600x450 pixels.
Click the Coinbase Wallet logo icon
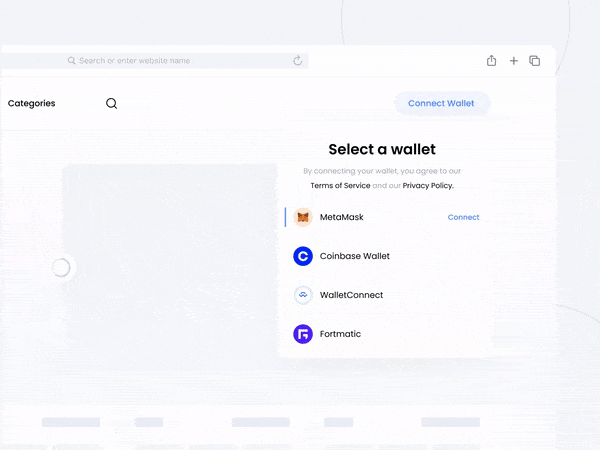click(x=303, y=256)
